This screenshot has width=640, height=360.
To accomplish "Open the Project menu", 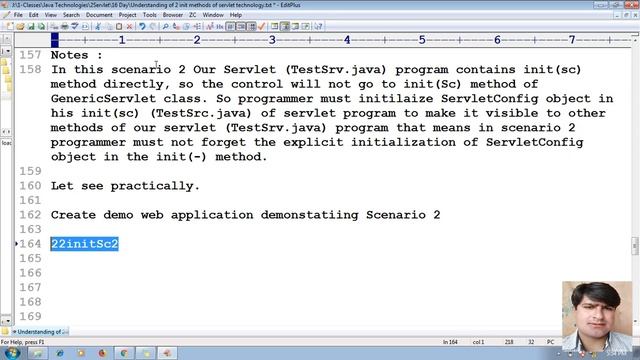I will point(127,15).
